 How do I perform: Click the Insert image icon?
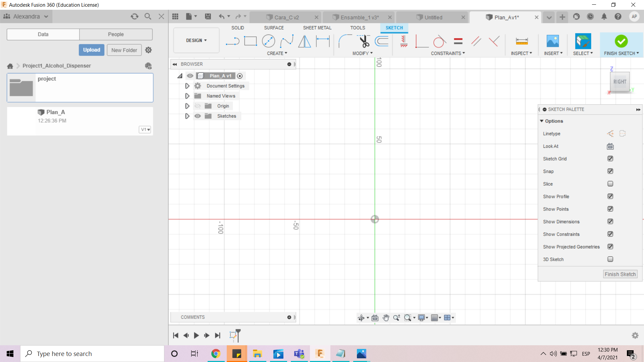[552, 41]
